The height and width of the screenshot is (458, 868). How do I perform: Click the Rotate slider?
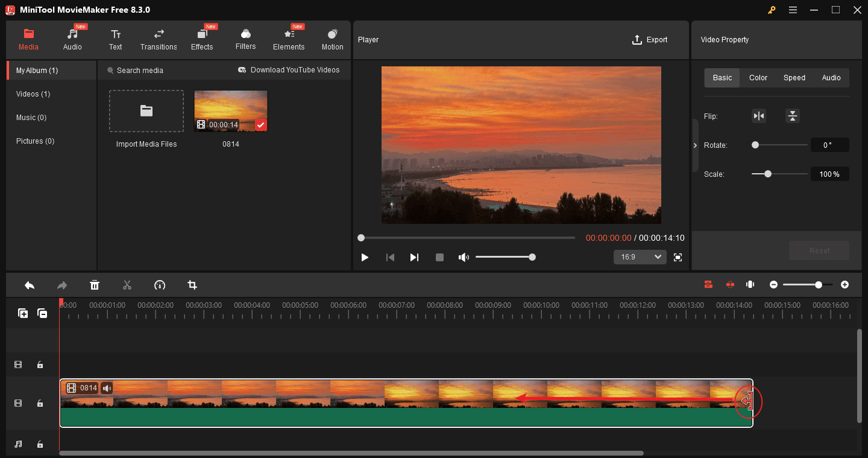pos(779,145)
